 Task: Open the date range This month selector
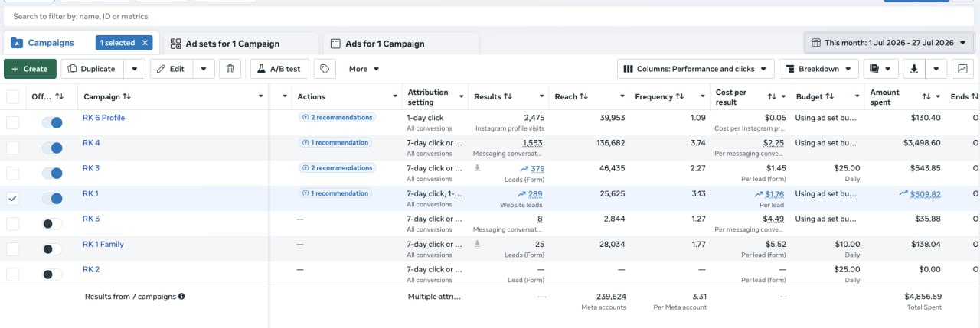tap(889, 43)
